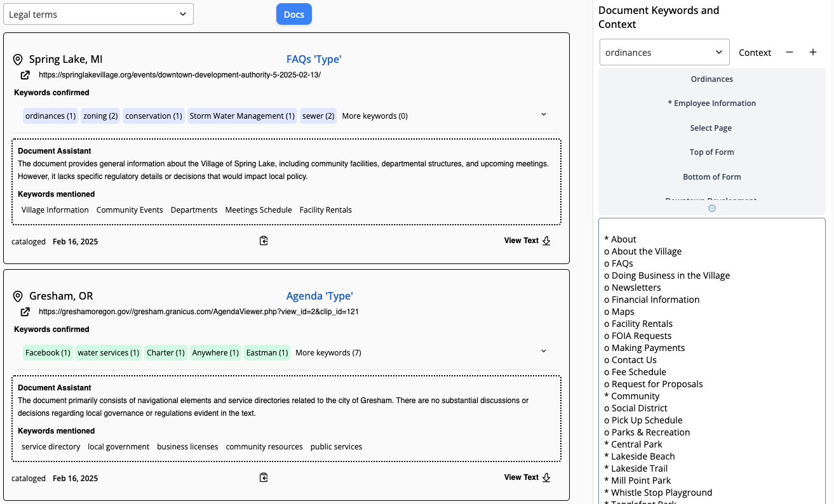Click View Text in the Spring Lake card
834x504 pixels.
point(527,241)
